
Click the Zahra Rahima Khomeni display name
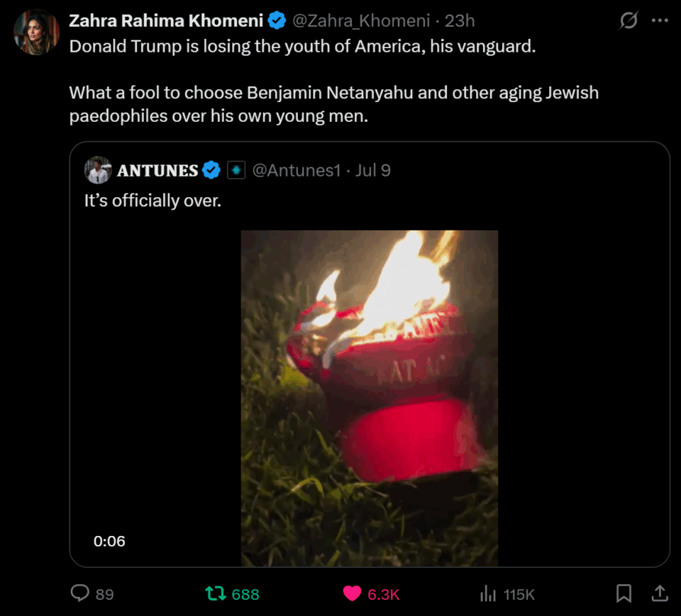tap(166, 21)
